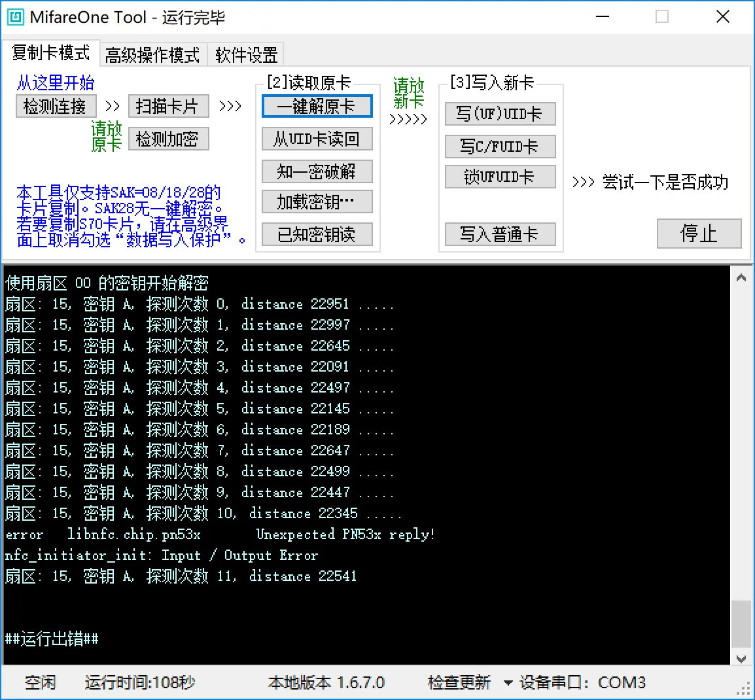This screenshot has height=700, width=755.
Task: Click the MifareOne Tool app icon
Action: tap(16, 17)
